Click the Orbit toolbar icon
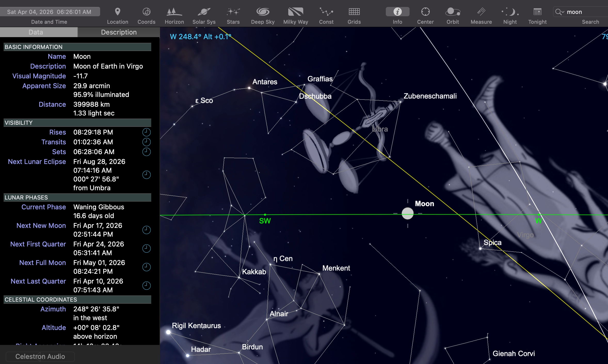The height and width of the screenshot is (364, 608). coord(453,12)
